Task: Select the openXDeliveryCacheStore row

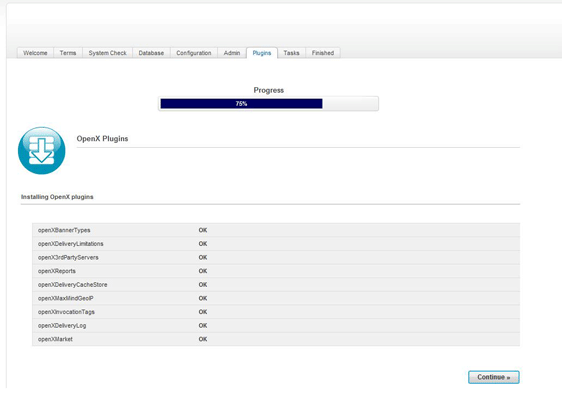Action: pyautogui.click(x=276, y=285)
